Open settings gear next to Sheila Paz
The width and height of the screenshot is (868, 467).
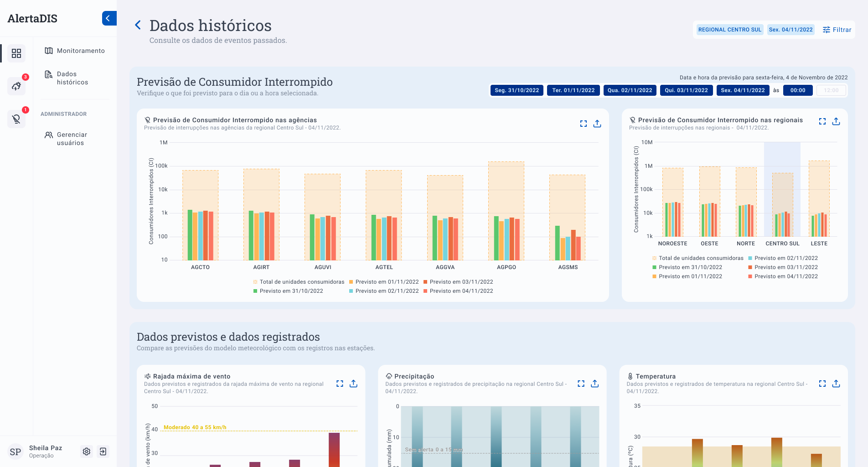pos(87,451)
